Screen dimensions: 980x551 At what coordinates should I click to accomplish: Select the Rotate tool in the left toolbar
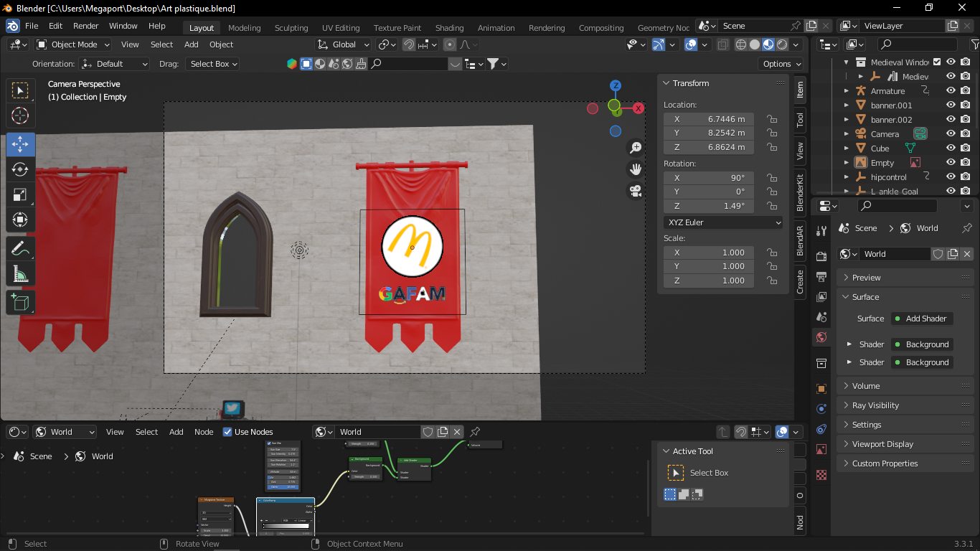point(20,169)
